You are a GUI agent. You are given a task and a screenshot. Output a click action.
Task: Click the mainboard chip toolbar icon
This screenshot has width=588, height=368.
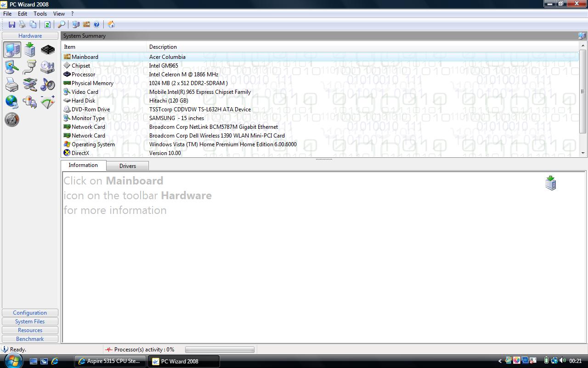click(86, 24)
